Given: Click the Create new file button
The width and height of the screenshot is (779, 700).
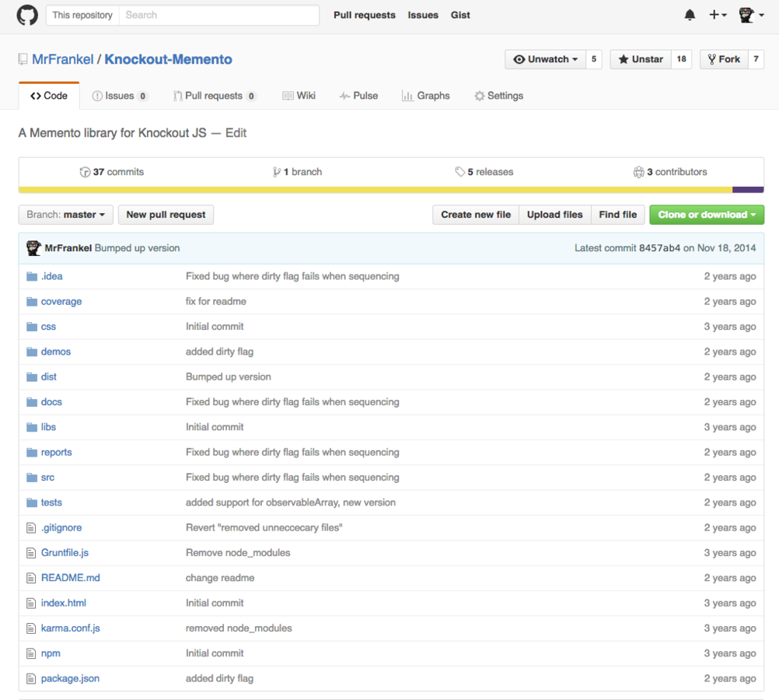Looking at the screenshot, I should pos(476,215).
